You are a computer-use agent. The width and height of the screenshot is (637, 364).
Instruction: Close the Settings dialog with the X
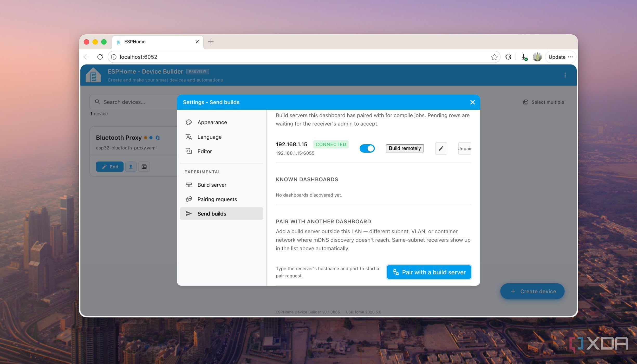pos(472,102)
